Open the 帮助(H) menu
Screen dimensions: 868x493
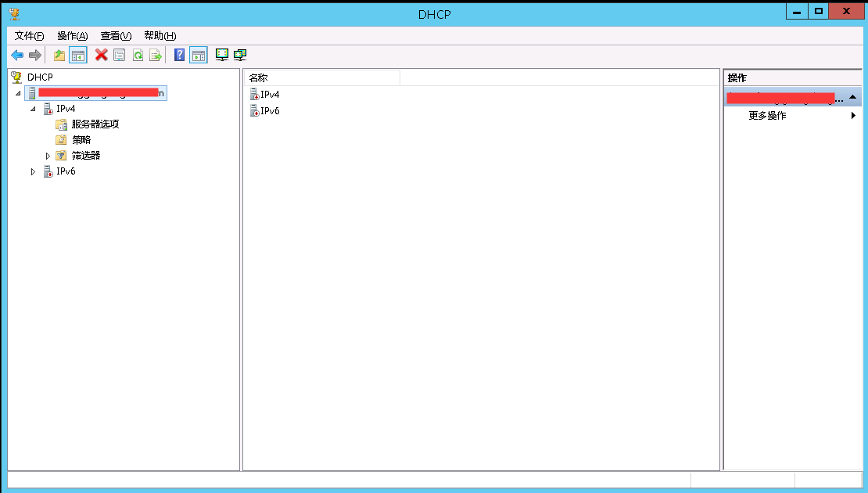click(x=160, y=35)
